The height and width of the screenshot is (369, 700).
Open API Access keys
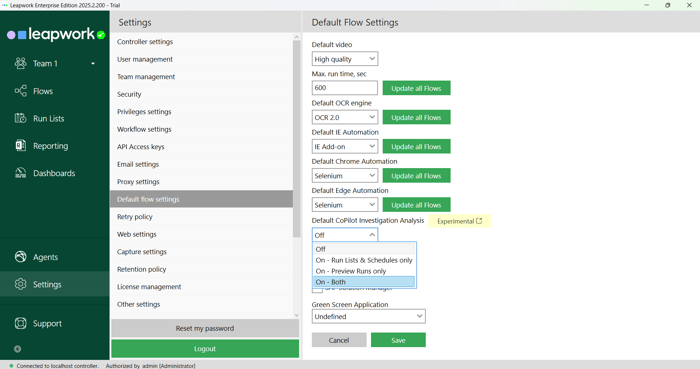point(201,146)
